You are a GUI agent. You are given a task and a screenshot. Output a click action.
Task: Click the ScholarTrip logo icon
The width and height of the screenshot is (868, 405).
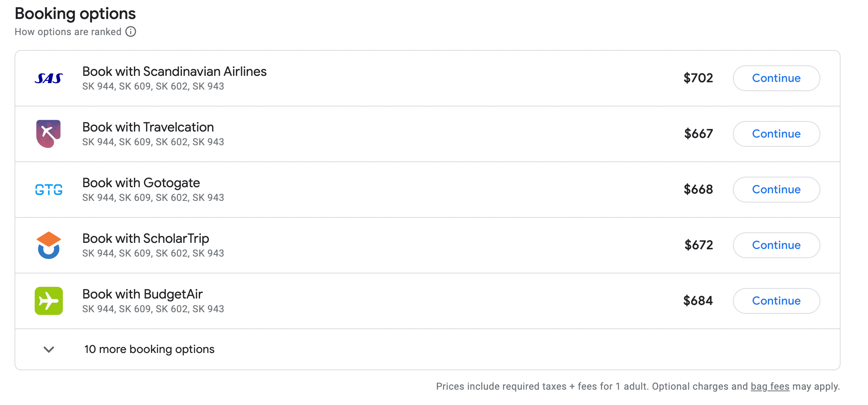click(x=48, y=245)
